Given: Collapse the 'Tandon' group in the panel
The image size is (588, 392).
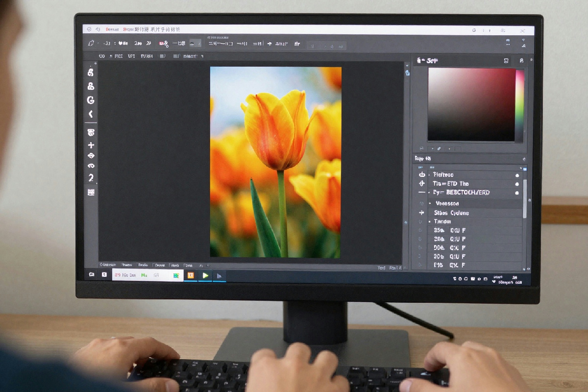Looking at the screenshot, I should pyautogui.click(x=430, y=221).
